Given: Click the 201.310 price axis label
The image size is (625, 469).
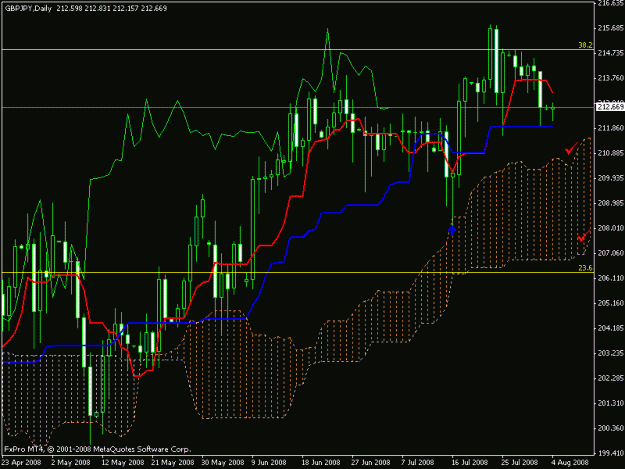Looking at the screenshot, I should [611, 403].
